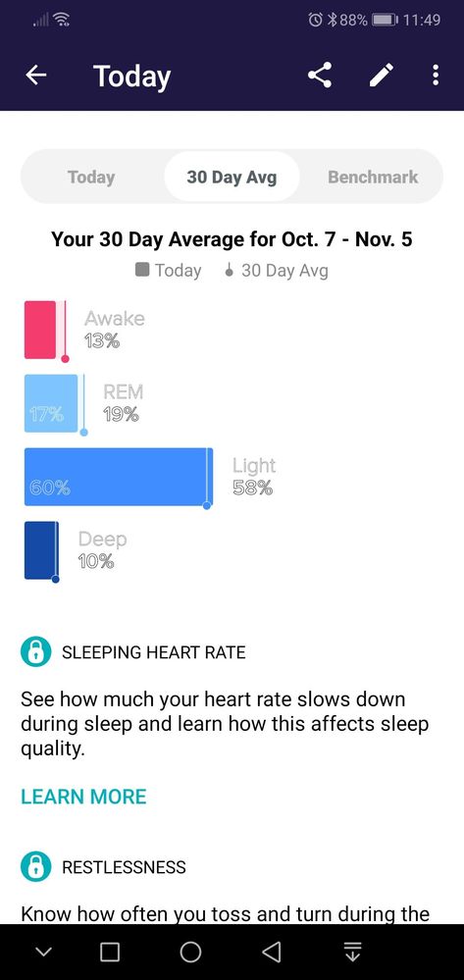Viewport: 464px width, 980px height.
Task: Hide navigation bar with down chevron
Action: coord(43,952)
